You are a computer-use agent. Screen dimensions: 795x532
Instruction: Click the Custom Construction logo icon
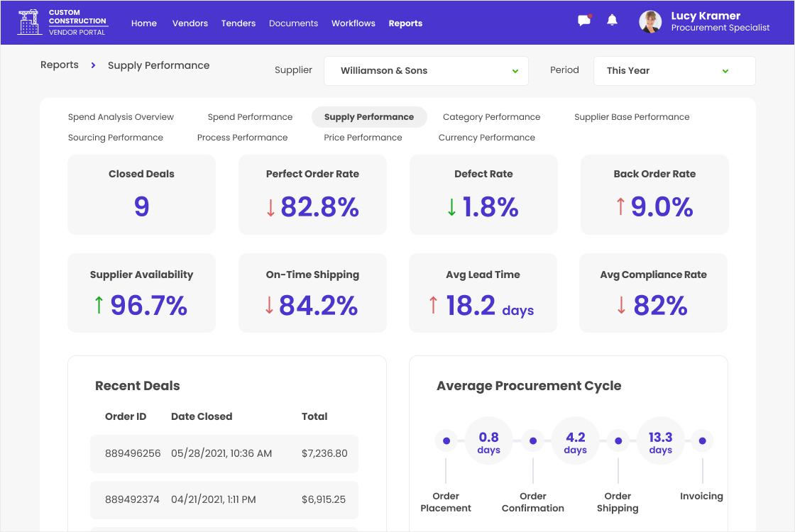pyautogui.click(x=30, y=23)
